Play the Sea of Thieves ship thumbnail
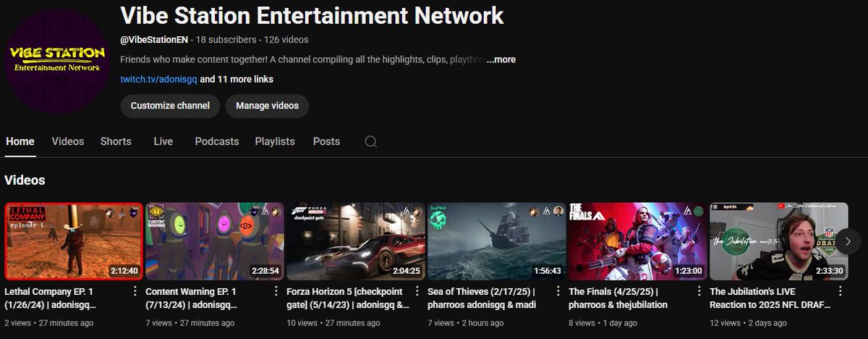868x339 pixels. [x=498, y=241]
